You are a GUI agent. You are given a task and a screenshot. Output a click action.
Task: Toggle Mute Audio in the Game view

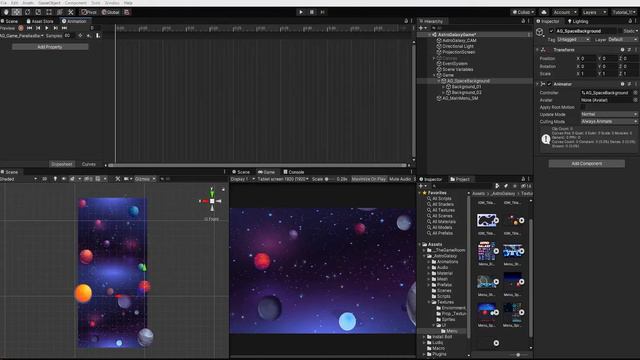[400, 179]
